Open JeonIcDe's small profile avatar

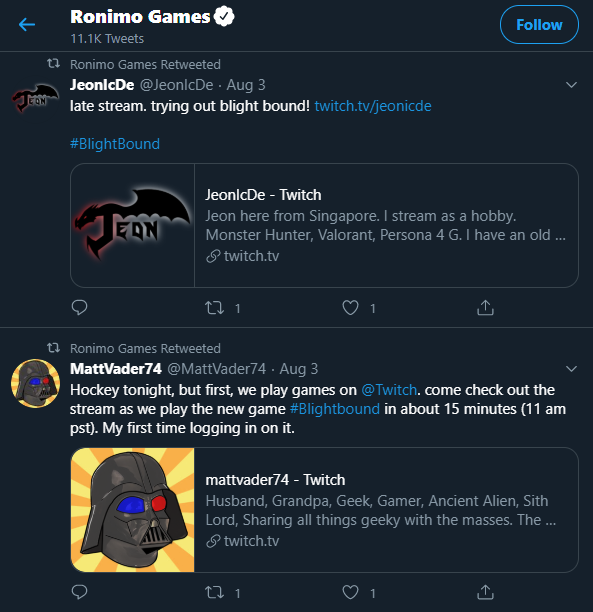[x=35, y=98]
